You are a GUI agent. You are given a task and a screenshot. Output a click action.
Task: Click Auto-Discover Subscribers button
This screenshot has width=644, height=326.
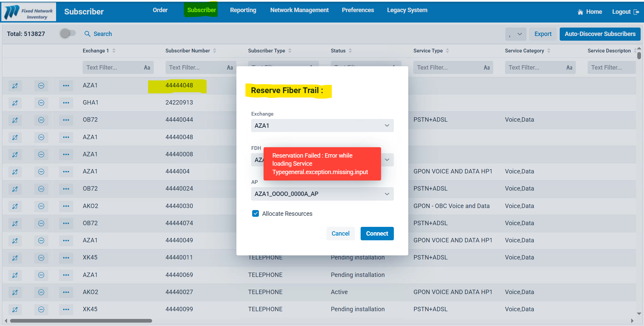[600, 34]
